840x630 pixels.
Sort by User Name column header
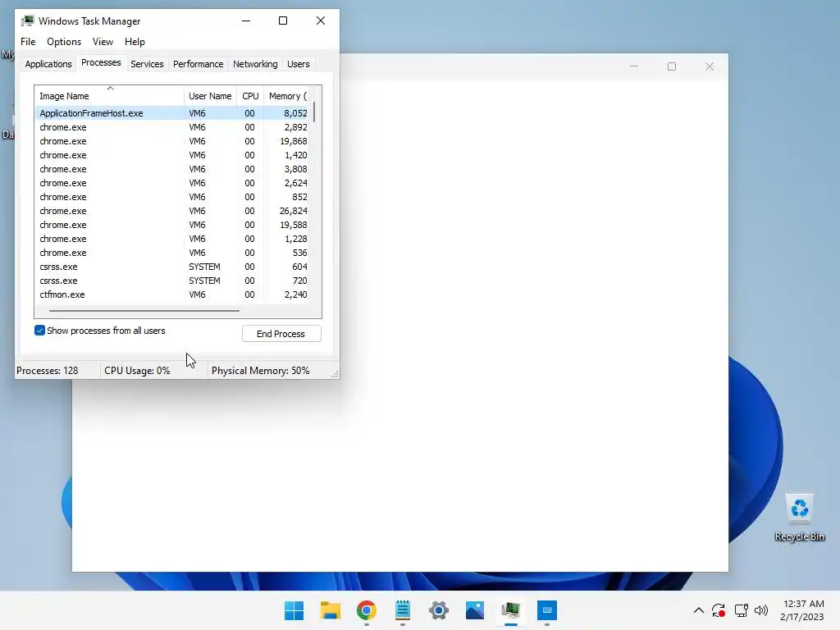[210, 96]
